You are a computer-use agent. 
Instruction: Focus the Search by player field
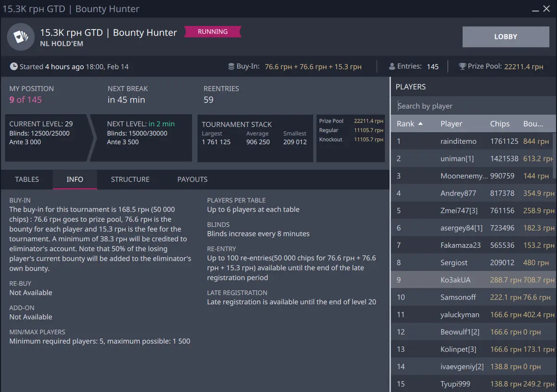(473, 106)
